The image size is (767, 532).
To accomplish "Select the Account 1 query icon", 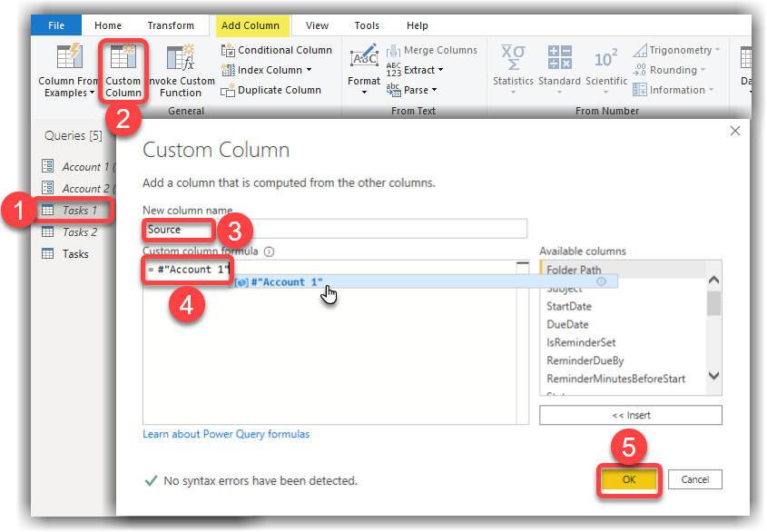I will point(48,166).
